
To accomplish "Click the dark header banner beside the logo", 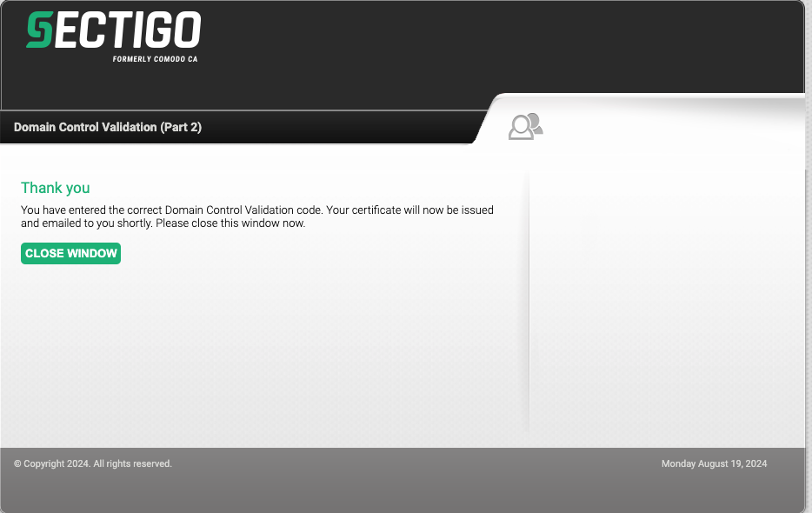I will click(466, 50).
